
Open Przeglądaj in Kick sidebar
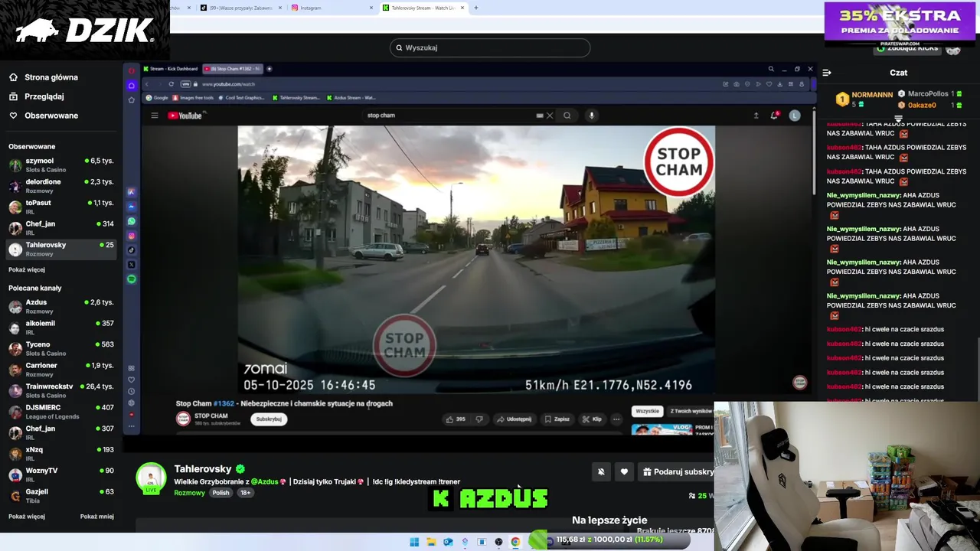pos(36,96)
